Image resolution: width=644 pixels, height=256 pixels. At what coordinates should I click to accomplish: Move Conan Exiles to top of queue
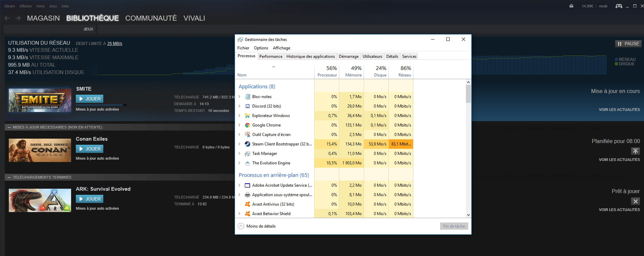(x=636, y=151)
